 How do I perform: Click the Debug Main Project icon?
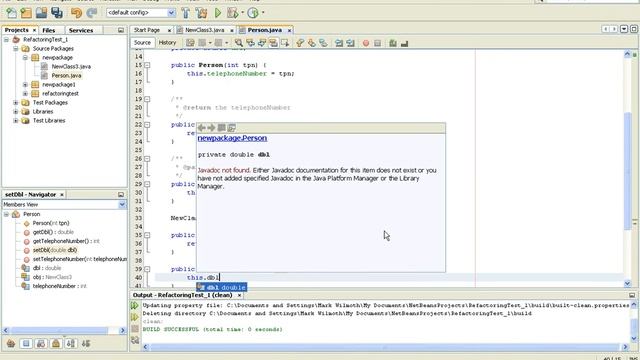tap(233, 13)
